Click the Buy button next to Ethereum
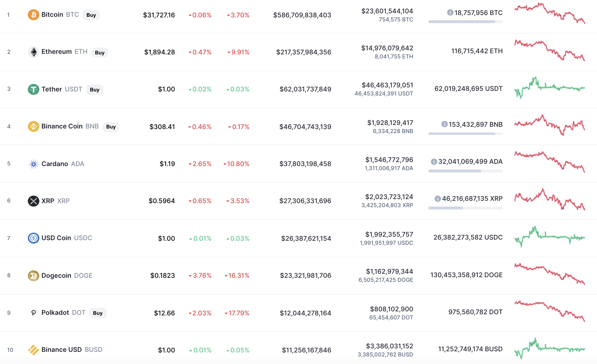Image resolution: width=597 pixels, height=364 pixels. 100,52
